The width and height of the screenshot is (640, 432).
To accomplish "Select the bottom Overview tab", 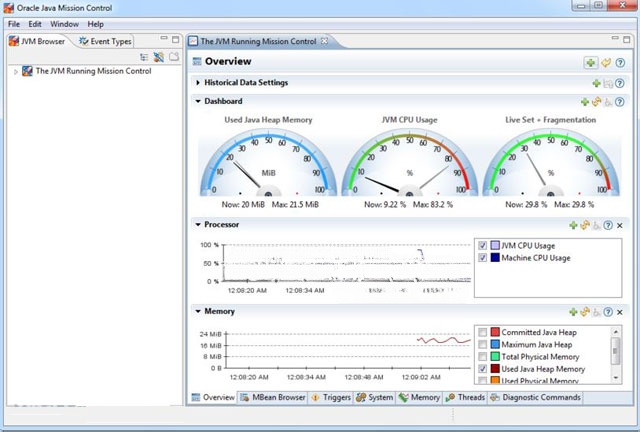I will click(213, 397).
